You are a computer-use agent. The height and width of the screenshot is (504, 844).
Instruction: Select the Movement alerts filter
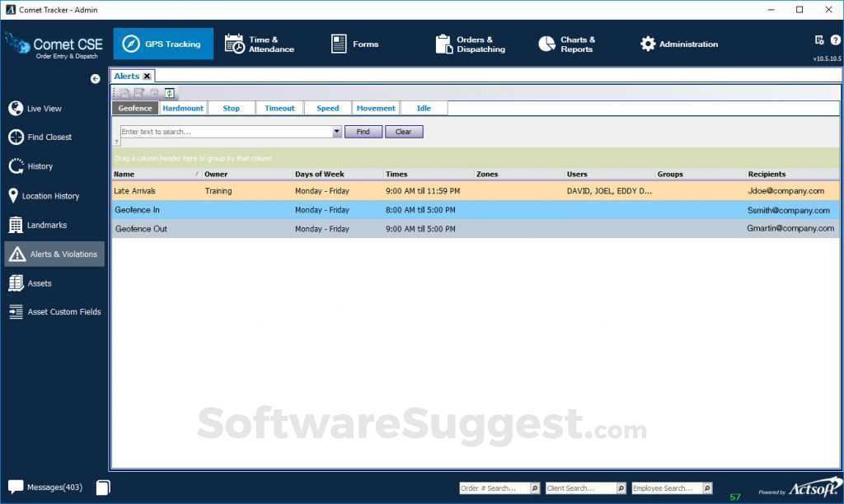point(376,108)
